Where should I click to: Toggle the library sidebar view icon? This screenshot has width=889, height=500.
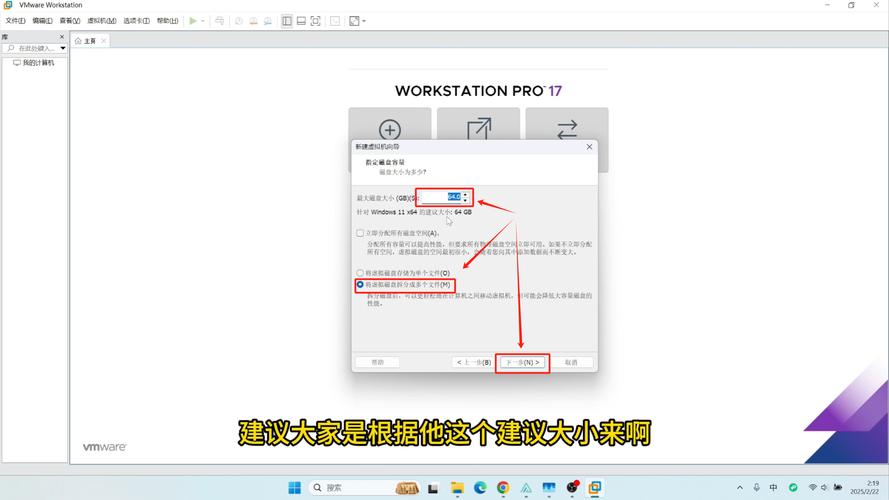(x=287, y=21)
